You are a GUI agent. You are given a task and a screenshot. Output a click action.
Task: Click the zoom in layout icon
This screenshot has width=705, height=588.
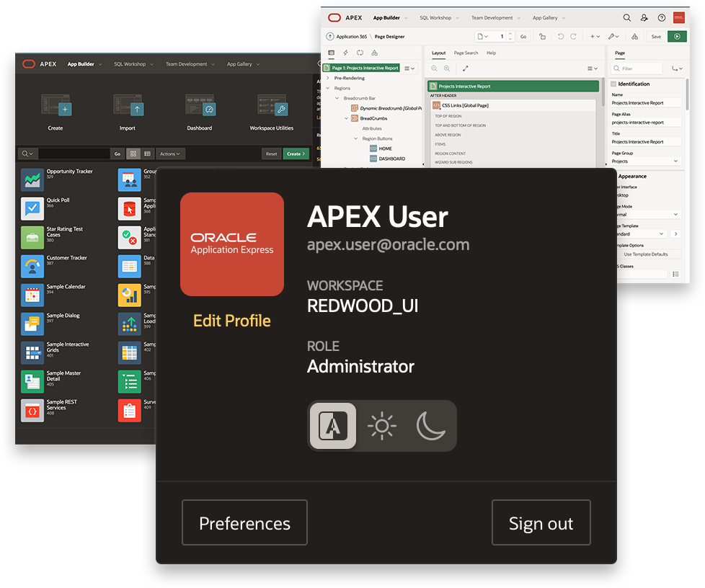[x=447, y=68]
